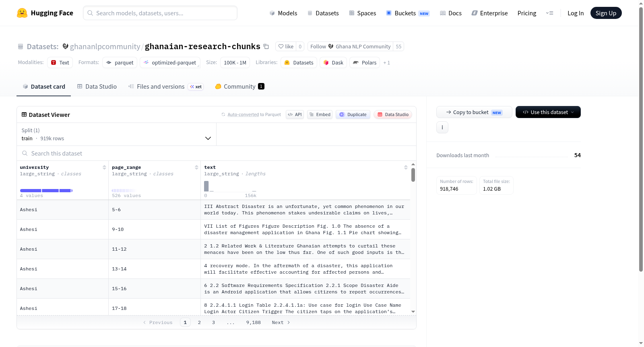
Task: Select the Dask library tag
Action: pyautogui.click(x=333, y=62)
